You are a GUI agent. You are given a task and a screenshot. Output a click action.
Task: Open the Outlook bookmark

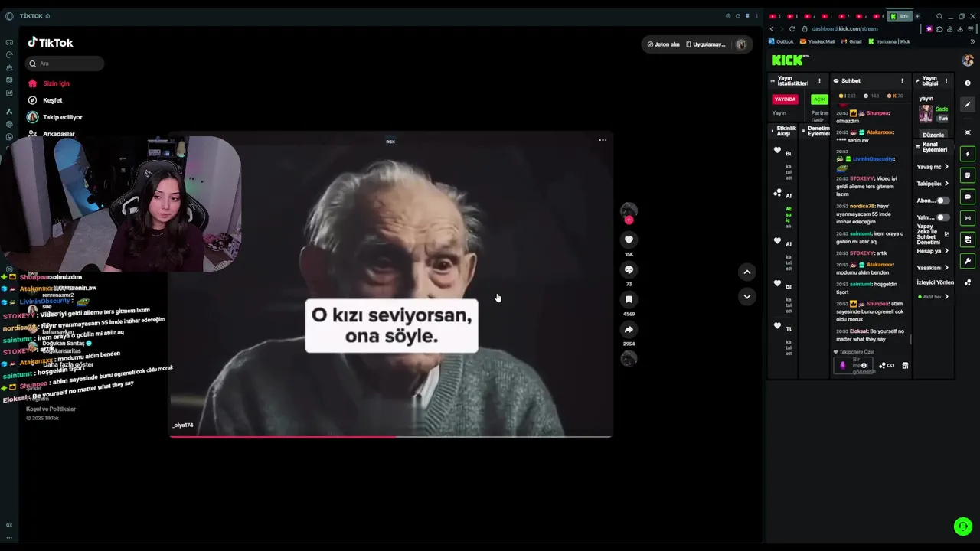pos(781,41)
